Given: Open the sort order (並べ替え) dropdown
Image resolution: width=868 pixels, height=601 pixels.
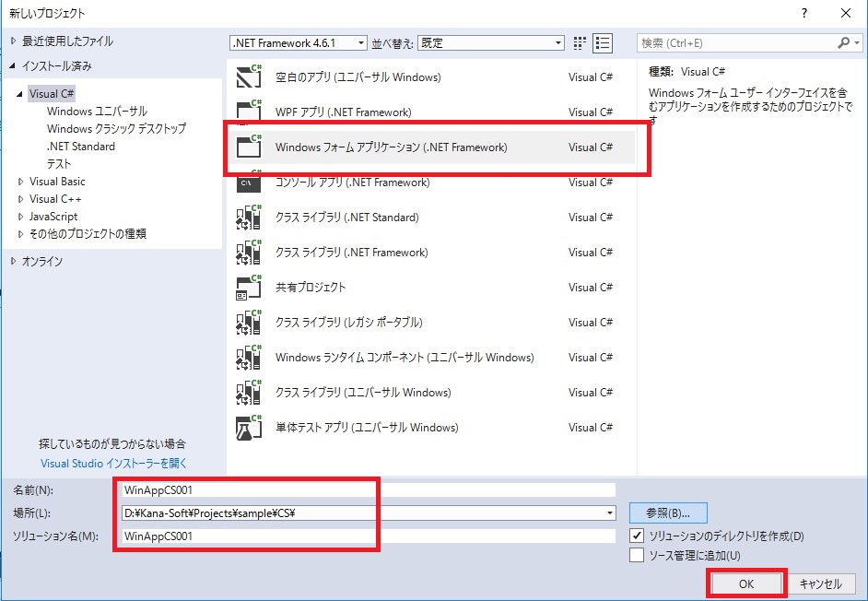Looking at the screenshot, I should coord(491,42).
